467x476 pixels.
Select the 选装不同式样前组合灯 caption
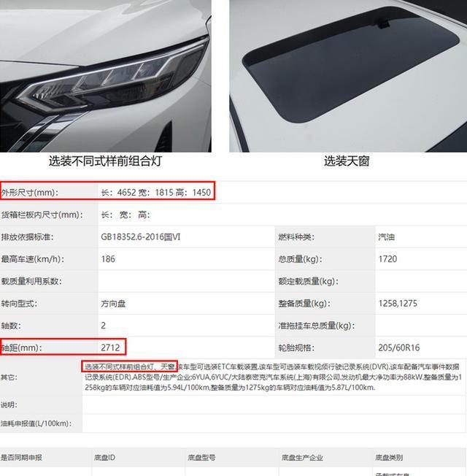pos(106,161)
